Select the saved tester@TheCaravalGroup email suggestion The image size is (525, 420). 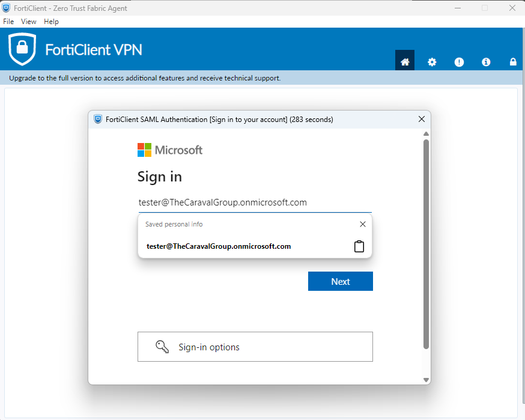tap(219, 246)
